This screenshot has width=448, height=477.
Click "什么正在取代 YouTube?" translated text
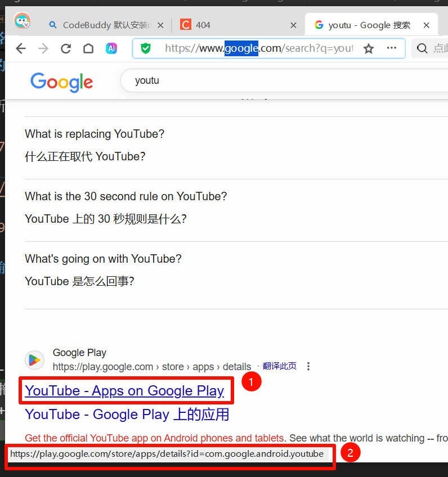tap(85, 156)
